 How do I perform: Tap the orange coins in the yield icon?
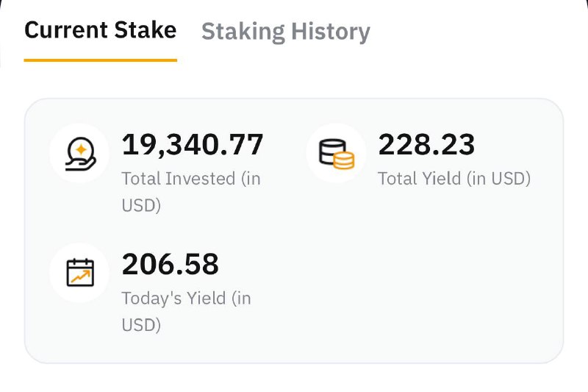click(x=343, y=159)
